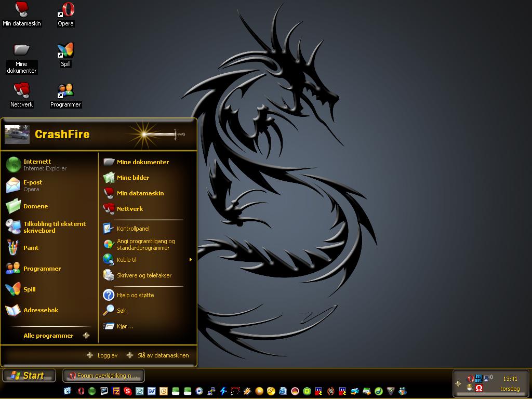Viewport: 532px width, 399px height.
Task: Click the red S quick launch icon
Action: pos(128,391)
